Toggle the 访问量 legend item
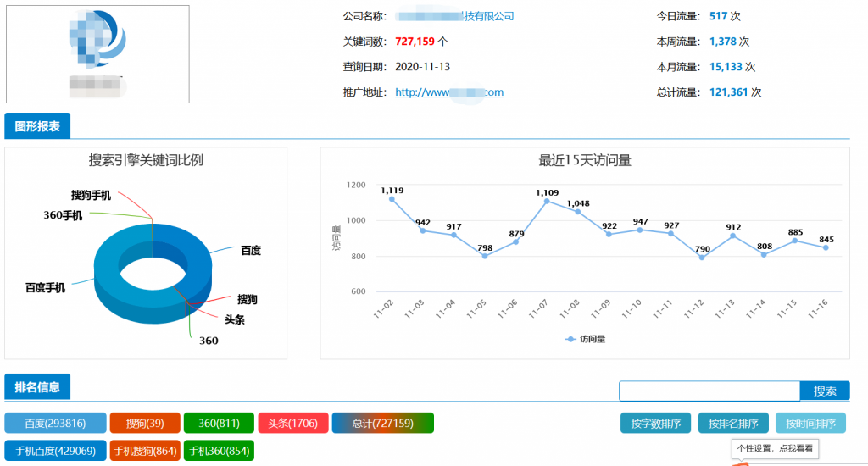Image resolution: width=868 pixels, height=466 pixels. 585,339
